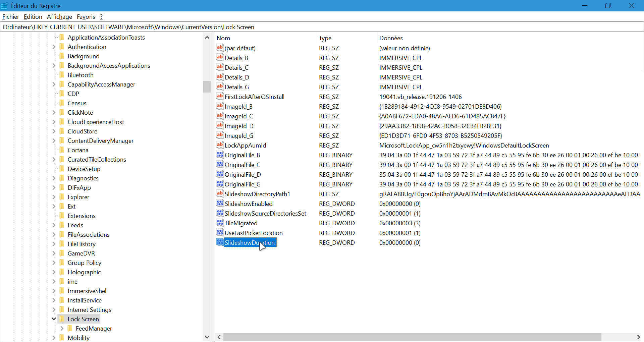Click the Données column header
This screenshot has width=644, height=342.
tap(391, 38)
